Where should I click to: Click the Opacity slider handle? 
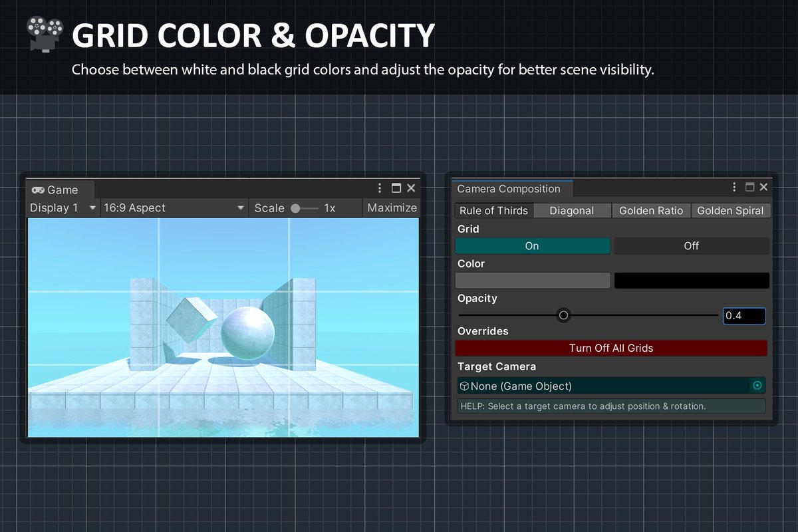point(564,315)
